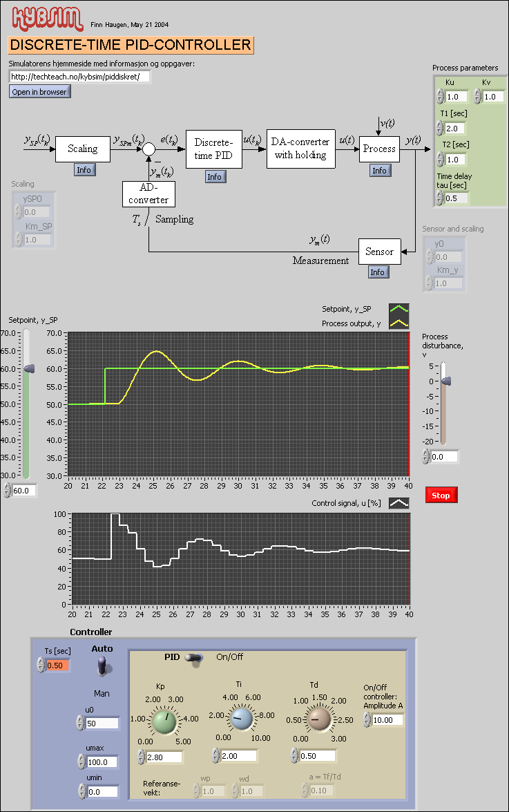Click the Ku parameter stepper arrows
Screen dimensions: 509x812
click(x=439, y=97)
